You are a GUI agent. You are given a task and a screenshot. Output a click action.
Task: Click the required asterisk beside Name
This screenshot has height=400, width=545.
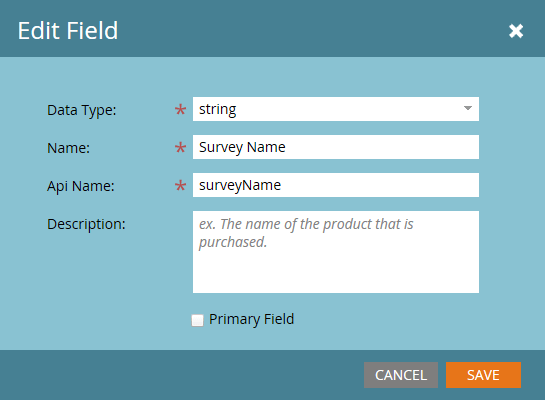point(180,148)
